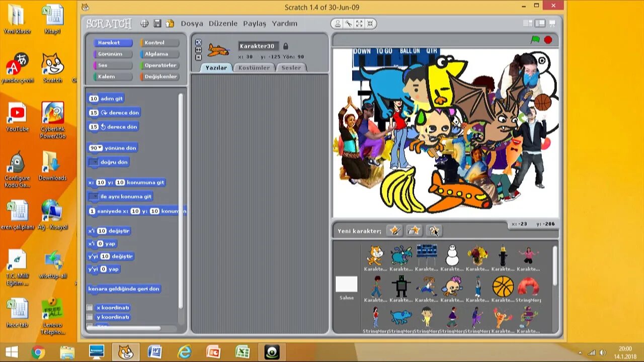The width and height of the screenshot is (644, 362).
Task: Select Görünüm block category
Action: (113, 54)
